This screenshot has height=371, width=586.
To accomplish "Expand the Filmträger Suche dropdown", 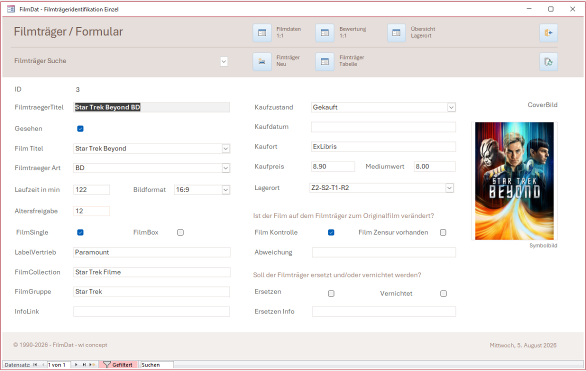I will click(x=224, y=61).
